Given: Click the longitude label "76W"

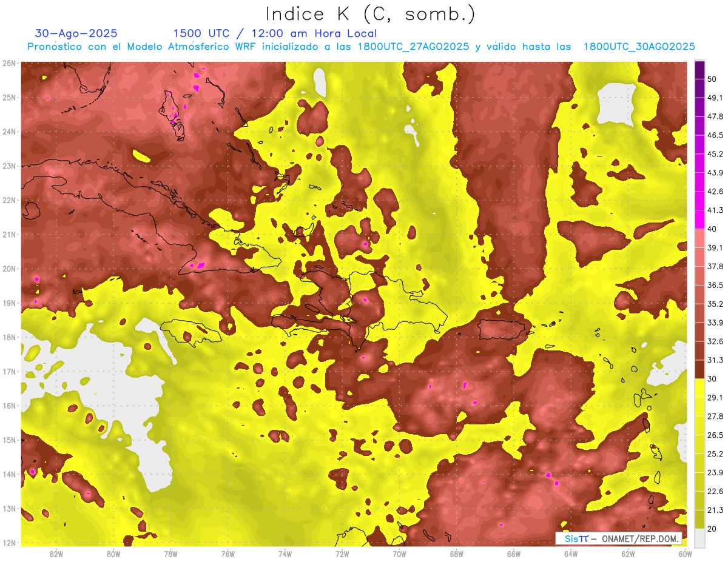Looking at the screenshot, I should (227, 554).
